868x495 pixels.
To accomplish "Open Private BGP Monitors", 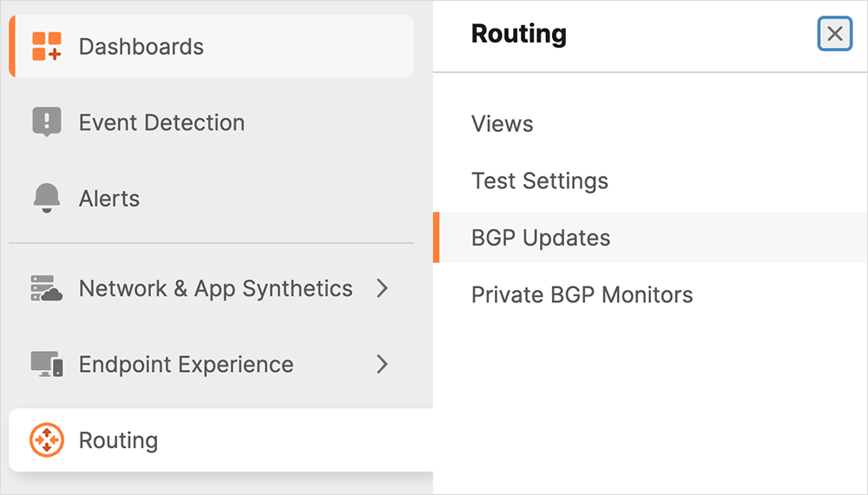I will [582, 295].
